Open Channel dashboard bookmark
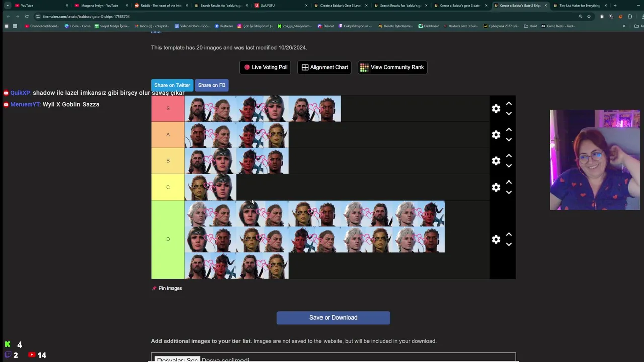Screen dimensions: 644x362 (x=42, y=26)
